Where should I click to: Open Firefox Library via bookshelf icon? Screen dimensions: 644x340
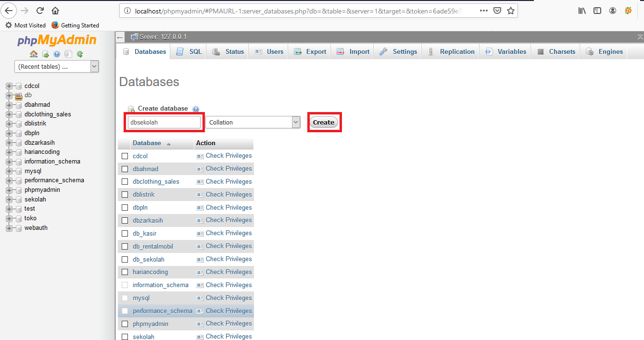pos(581,10)
